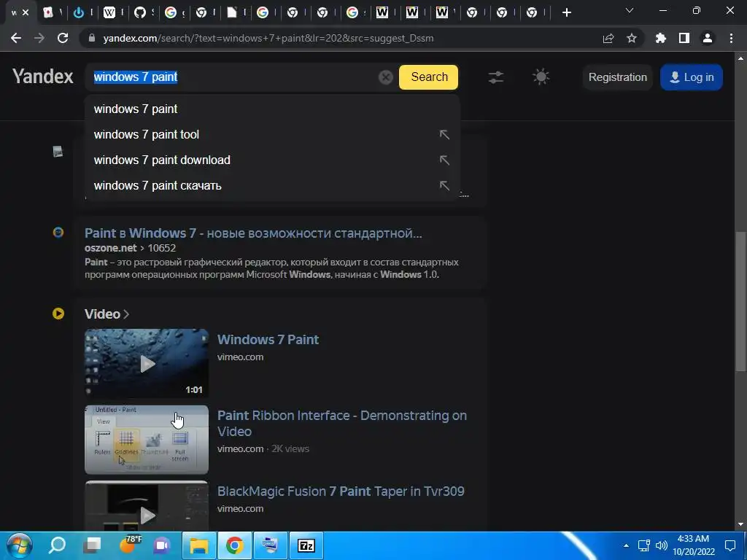Reload the Yandex search page

point(63,38)
